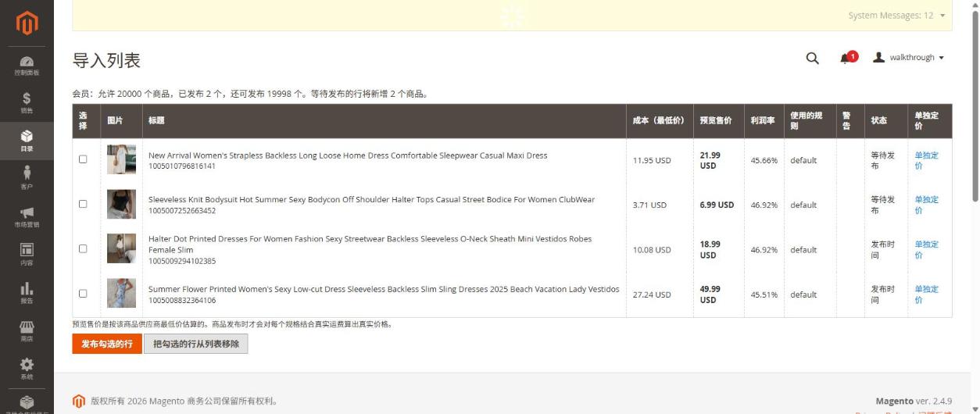Click the Magento logo in footer
Screen dimensions: 980x414
coord(78,402)
